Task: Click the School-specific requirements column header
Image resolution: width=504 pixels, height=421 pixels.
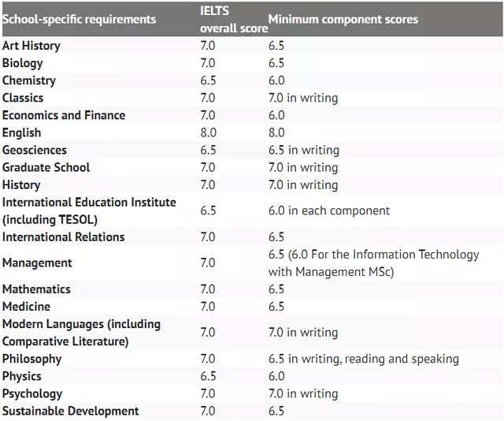Action: [79, 19]
